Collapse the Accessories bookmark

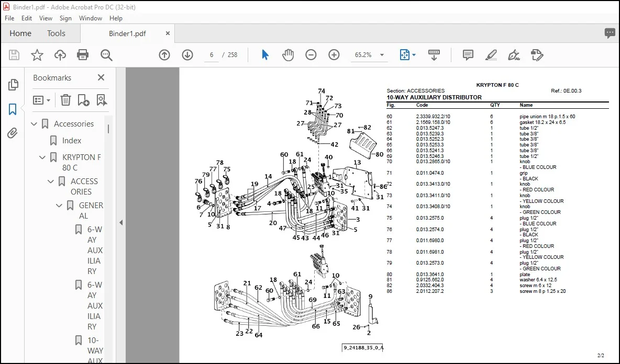[34, 124]
